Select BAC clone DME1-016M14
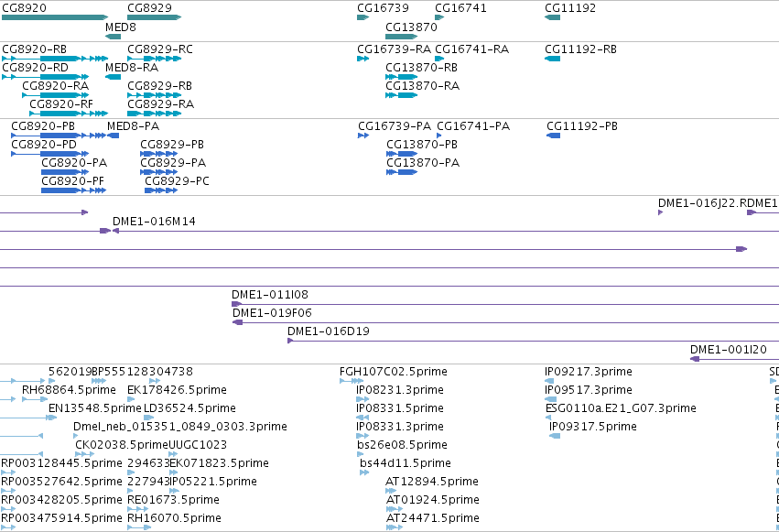 coord(154,222)
